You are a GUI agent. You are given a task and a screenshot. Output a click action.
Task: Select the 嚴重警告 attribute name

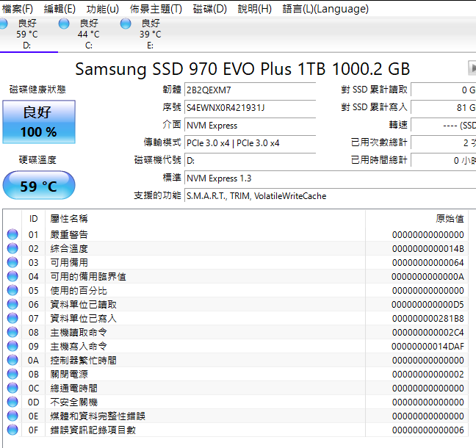[69, 234]
